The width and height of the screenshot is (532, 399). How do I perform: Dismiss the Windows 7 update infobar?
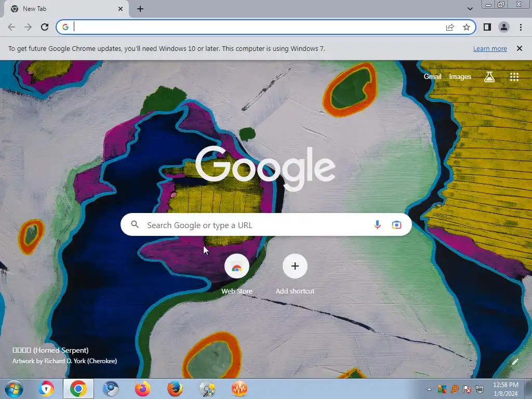coord(520,48)
